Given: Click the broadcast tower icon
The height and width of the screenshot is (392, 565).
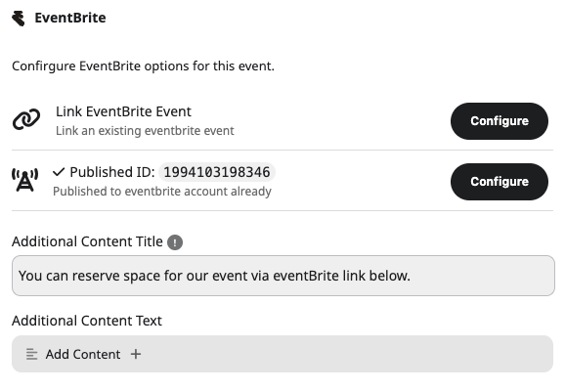Looking at the screenshot, I should (24, 180).
